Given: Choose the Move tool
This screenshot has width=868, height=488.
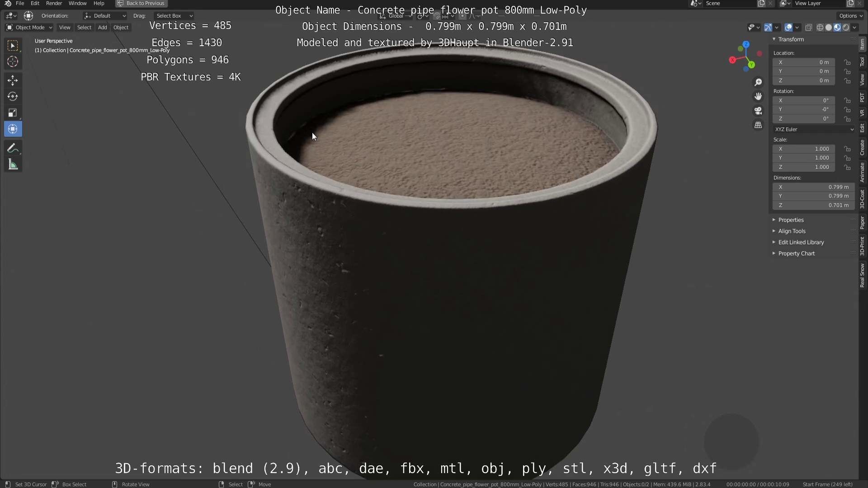Looking at the screenshot, I should click(13, 80).
